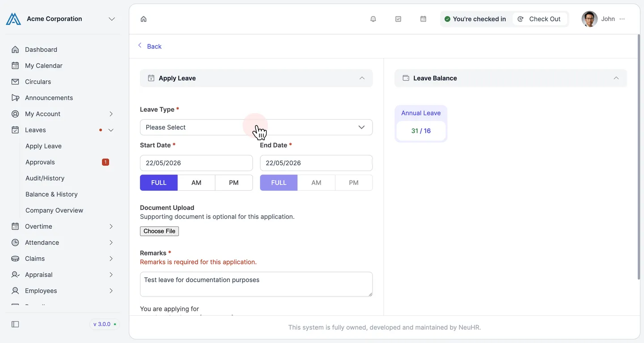Click the Leaves calendar-check icon
Screen dimensions: 644x343
[x=15, y=130]
